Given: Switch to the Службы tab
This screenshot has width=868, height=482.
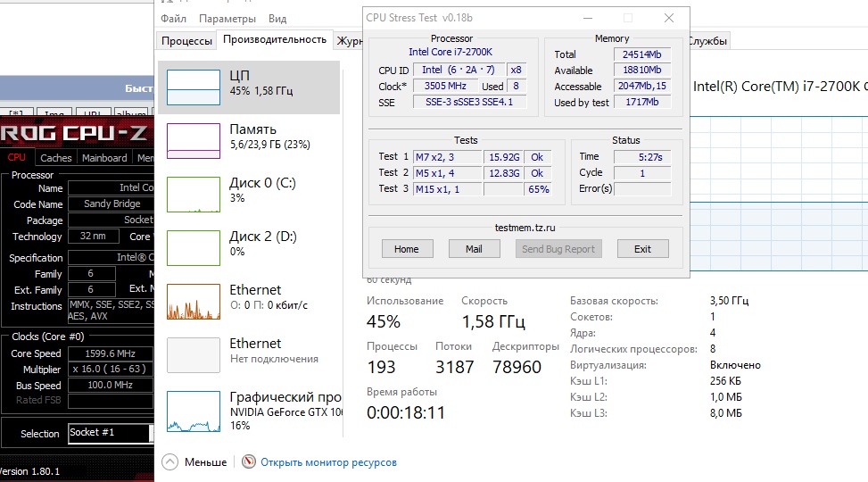Looking at the screenshot, I should coord(707,41).
